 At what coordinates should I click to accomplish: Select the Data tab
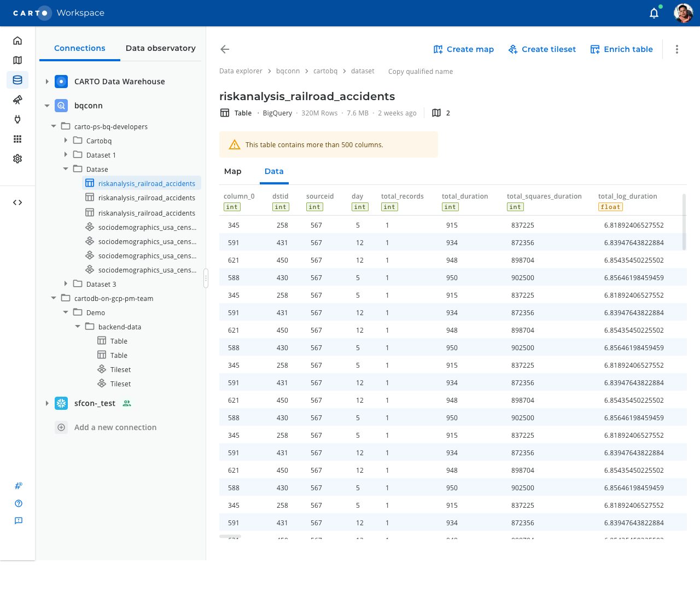[x=274, y=171]
